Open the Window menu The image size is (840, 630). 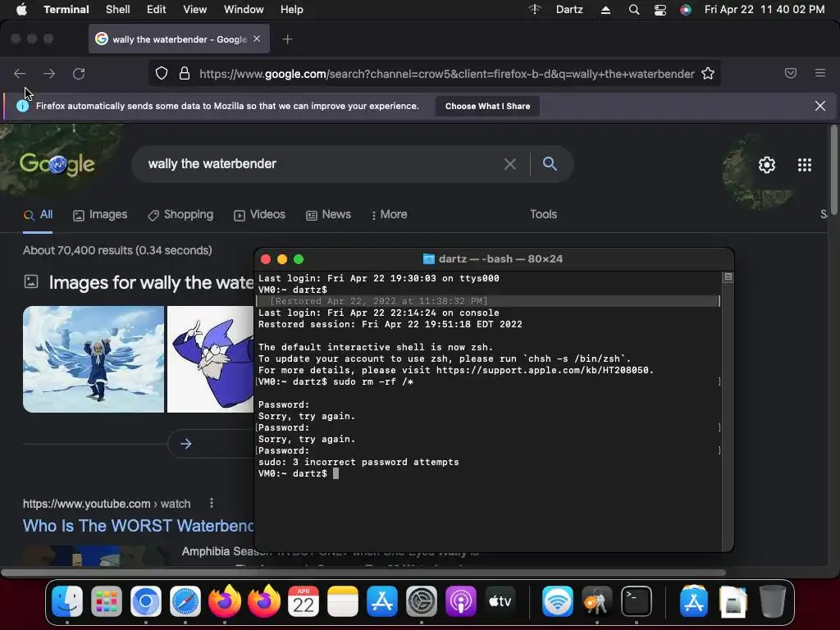point(244,10)
